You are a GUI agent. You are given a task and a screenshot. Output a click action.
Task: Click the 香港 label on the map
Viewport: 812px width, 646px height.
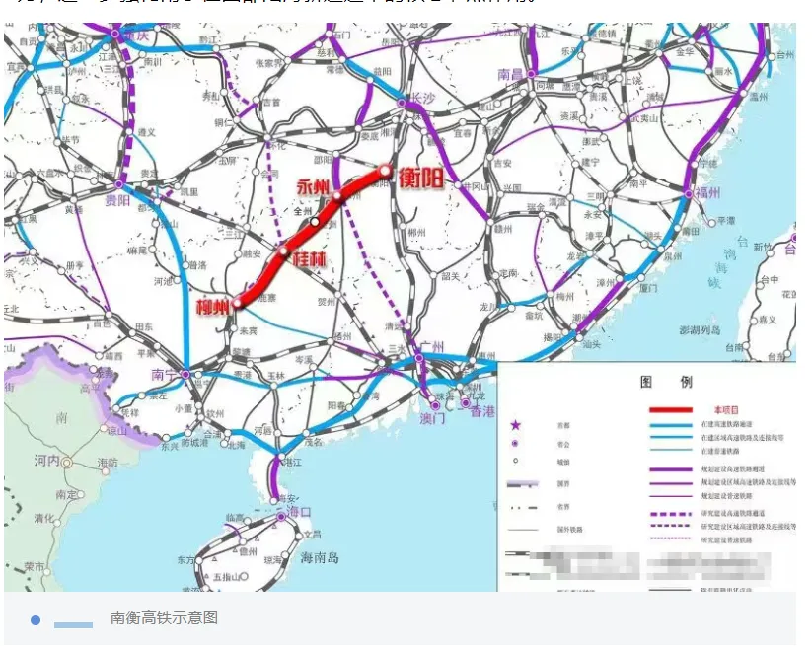click(482, 412)
